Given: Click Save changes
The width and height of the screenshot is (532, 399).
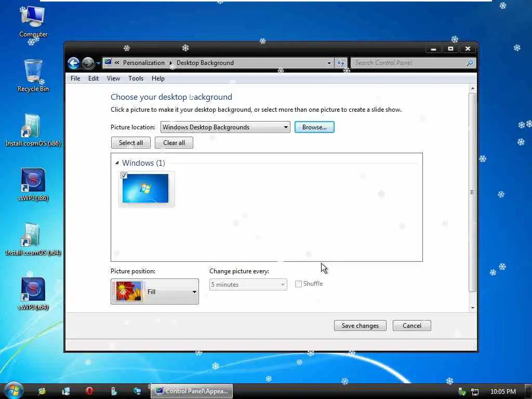Looking at the screenshot, I should coord(360,325).
